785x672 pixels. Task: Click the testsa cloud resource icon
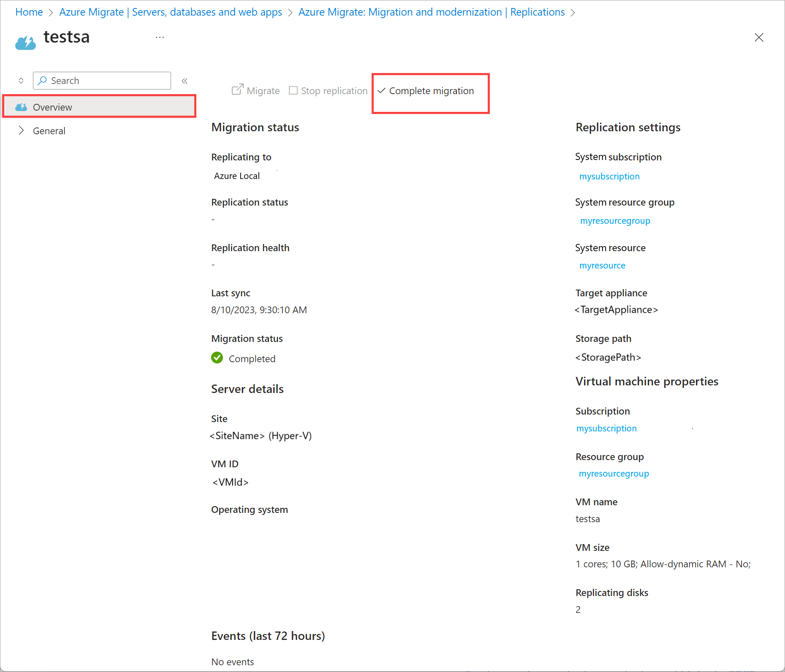[x=25, y=41]
